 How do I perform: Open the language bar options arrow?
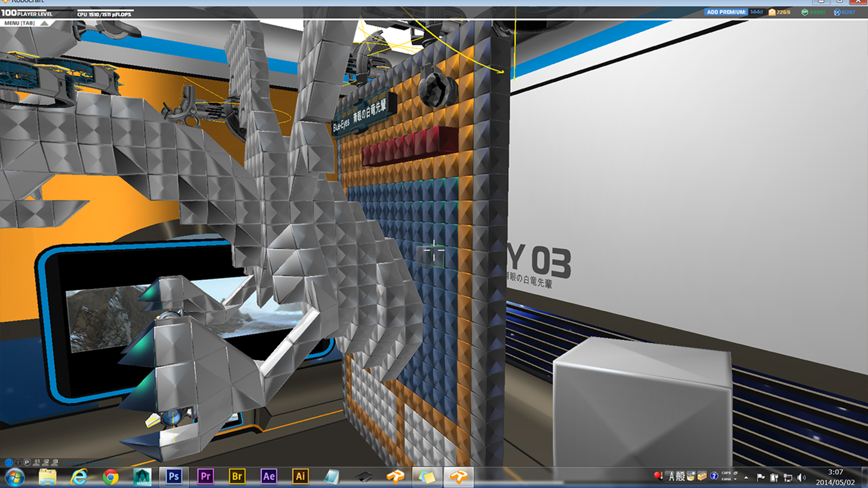click(736, 479)
